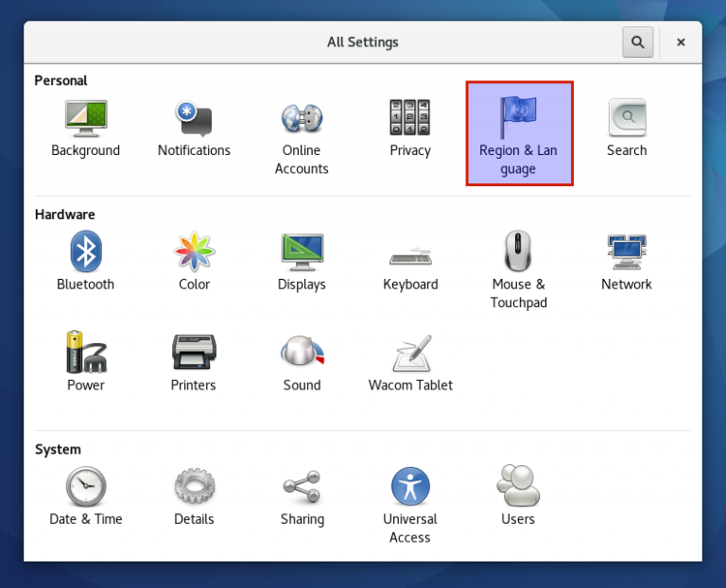Open Notifications settings

(194, 130)
